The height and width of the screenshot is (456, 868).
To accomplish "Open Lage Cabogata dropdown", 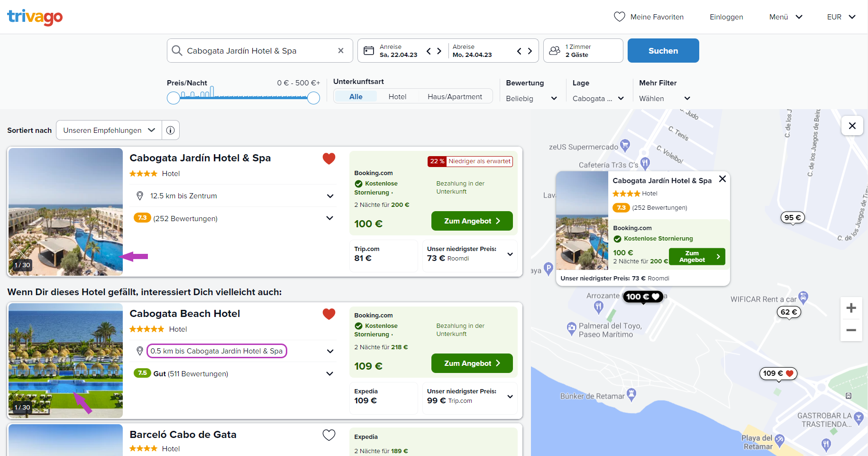I will (x=598, y=99).
